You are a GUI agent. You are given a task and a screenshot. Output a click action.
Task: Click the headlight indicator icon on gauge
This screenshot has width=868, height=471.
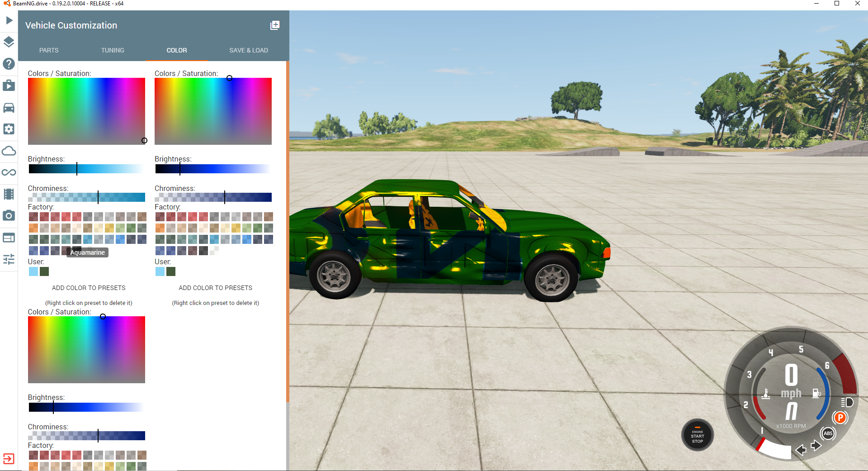tap(847, 402)
